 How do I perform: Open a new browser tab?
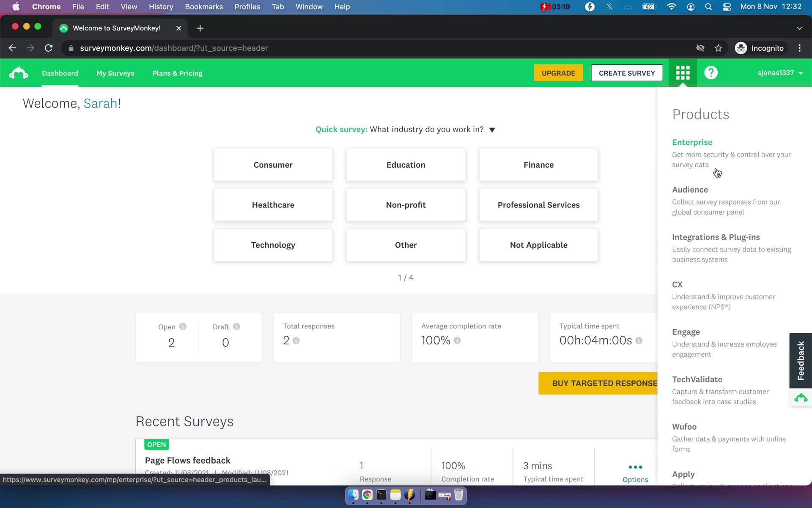coord(200,28)
